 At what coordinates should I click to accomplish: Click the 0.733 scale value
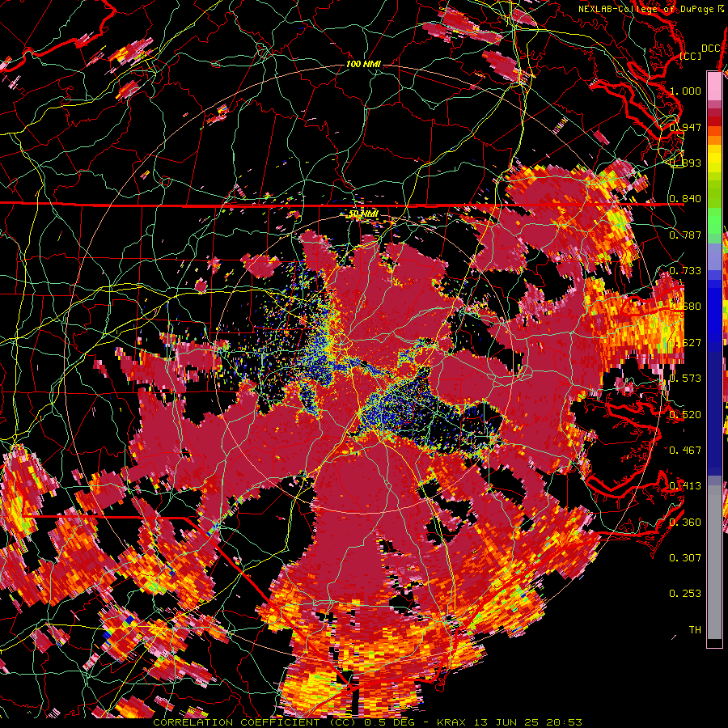(685, 271)
